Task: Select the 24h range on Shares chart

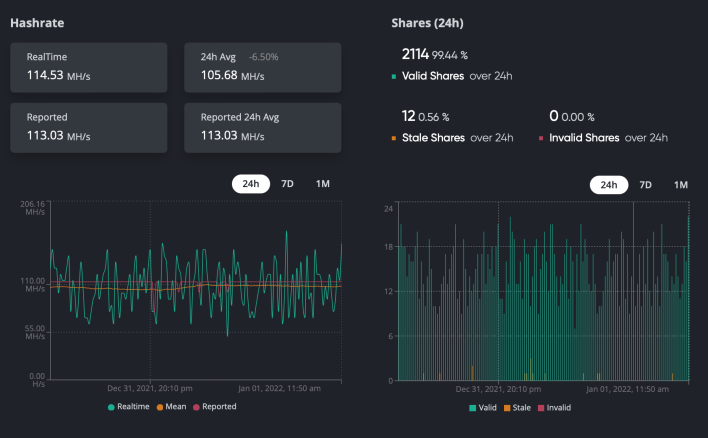Action: click(x=609, y=185)
